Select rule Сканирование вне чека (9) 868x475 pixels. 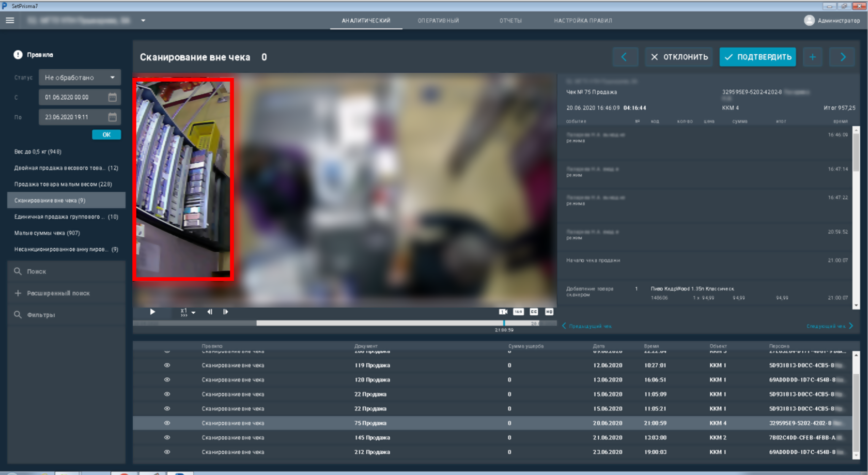pyautogui.click(x=66, y=201)
